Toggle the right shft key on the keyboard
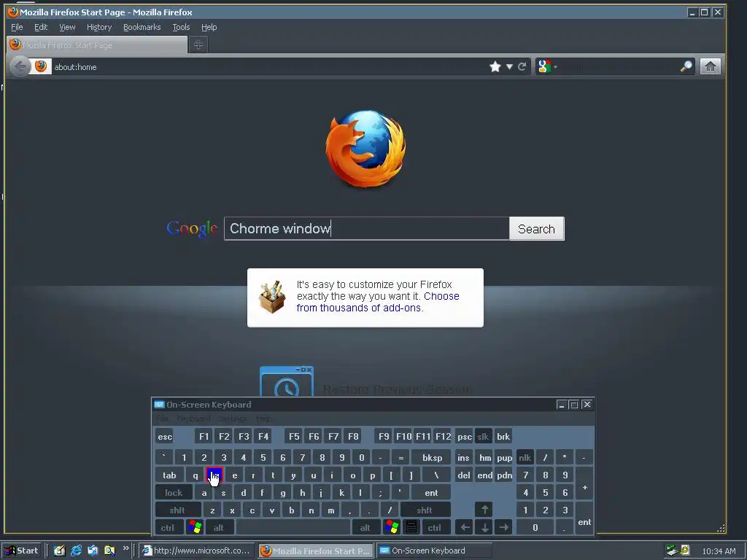This screenshot has height=560, width=747. pos(425,510)
